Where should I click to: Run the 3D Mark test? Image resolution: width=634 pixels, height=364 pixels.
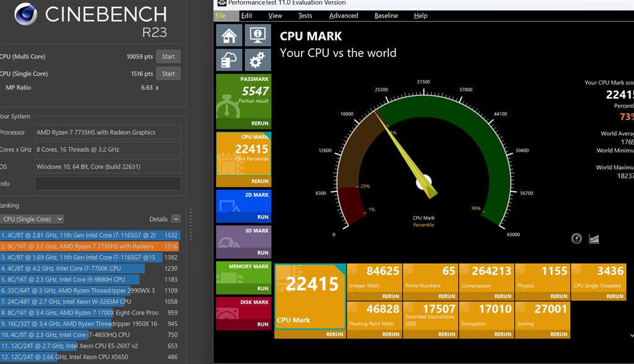263,253
